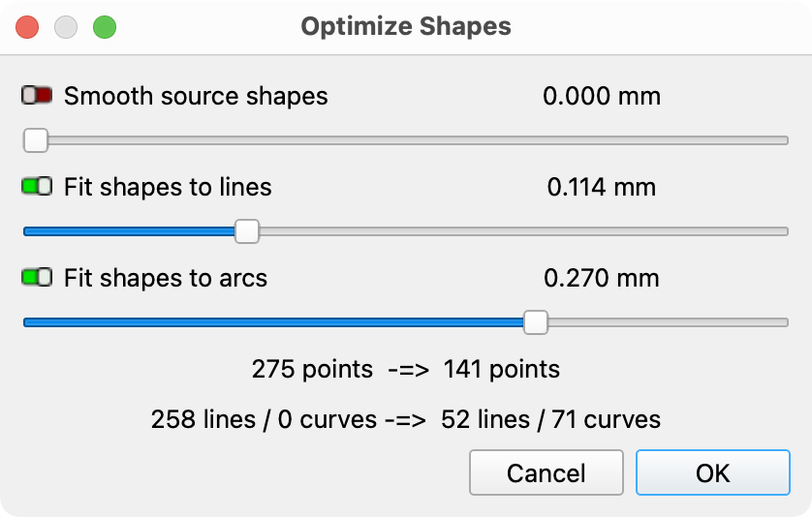Enable the Smooth source shapes toggle
This screenshot has height=517, width=812.
click(37, 96)
